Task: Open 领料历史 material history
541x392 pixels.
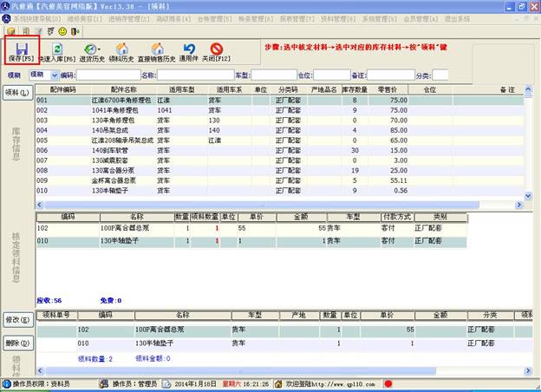Action: coord(122,54)
